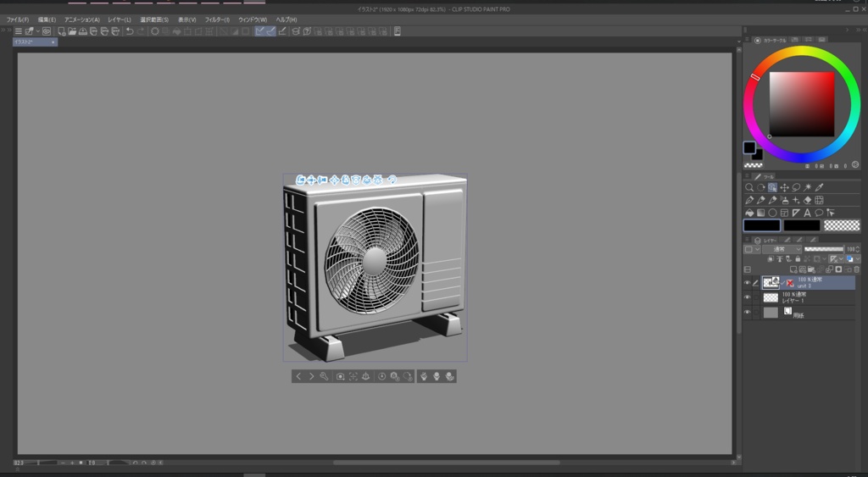Select the Eraser tool
868x477 pixels.
point(808,200)
